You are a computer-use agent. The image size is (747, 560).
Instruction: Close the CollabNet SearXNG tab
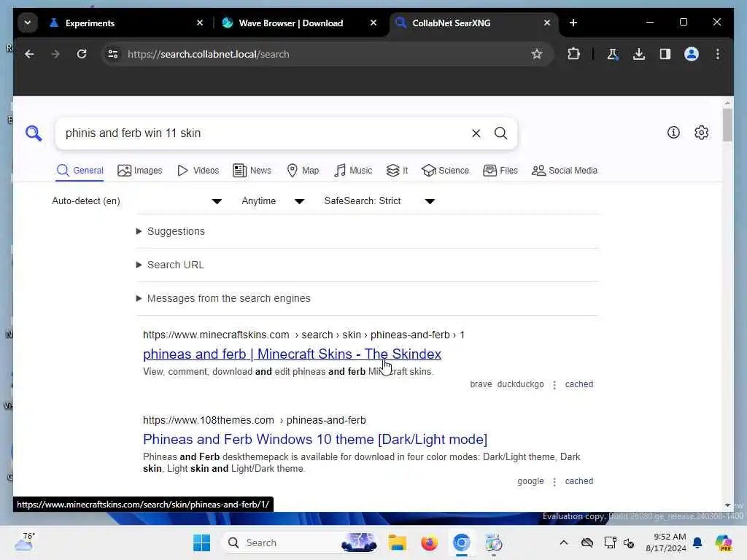pyautogui.click(x=547, y=23)
